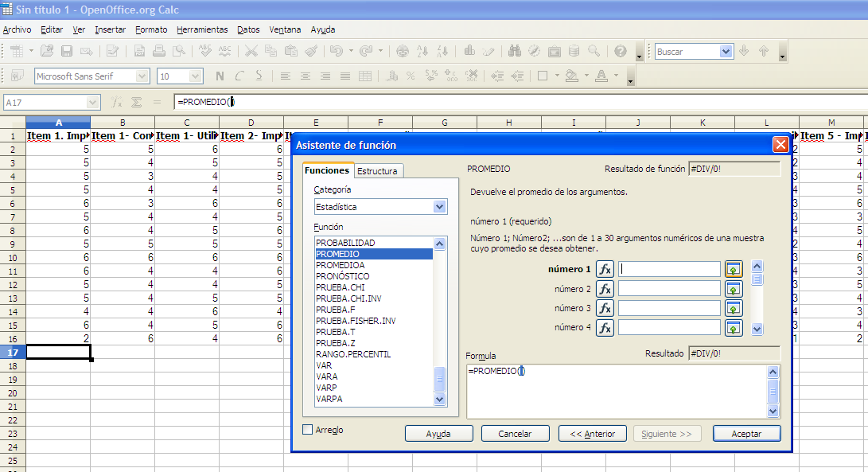
Task: Click the shrink icon for número 2
Action: [734, 289]
